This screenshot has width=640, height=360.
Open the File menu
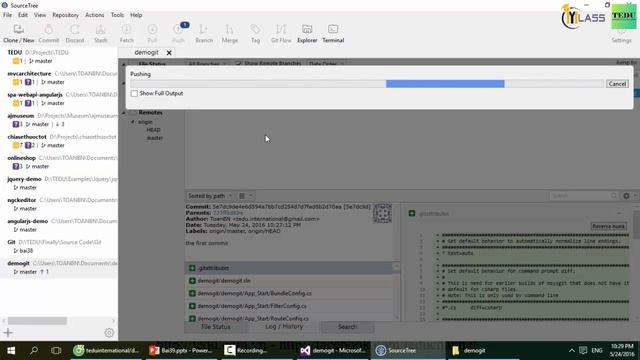click(x=7, y=15)
